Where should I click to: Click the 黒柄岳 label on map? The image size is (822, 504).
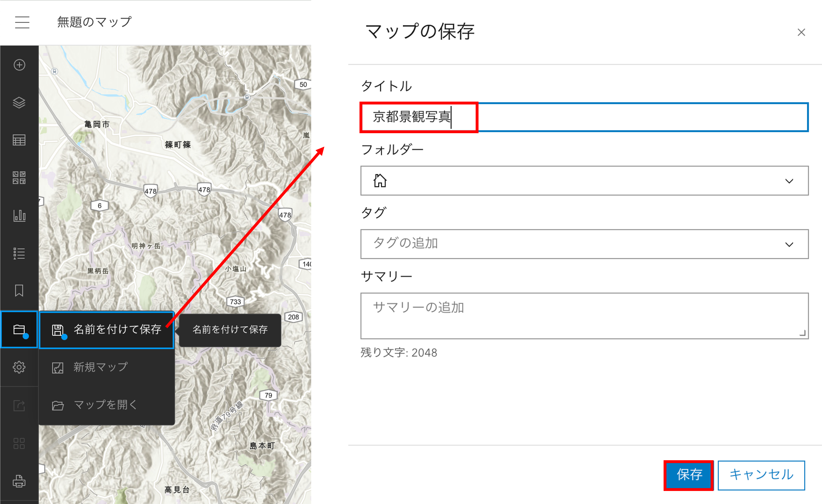click(98, 271)
